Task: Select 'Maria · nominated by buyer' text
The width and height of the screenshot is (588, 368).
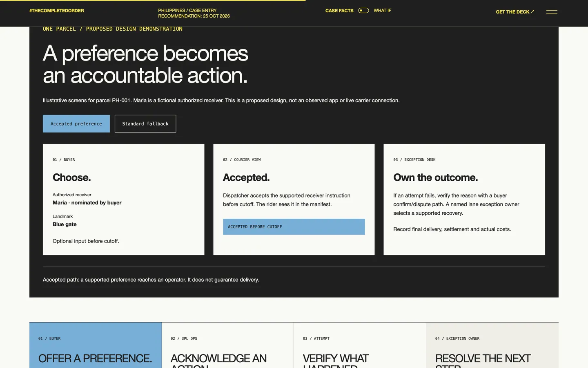Action: pos(87,203)
